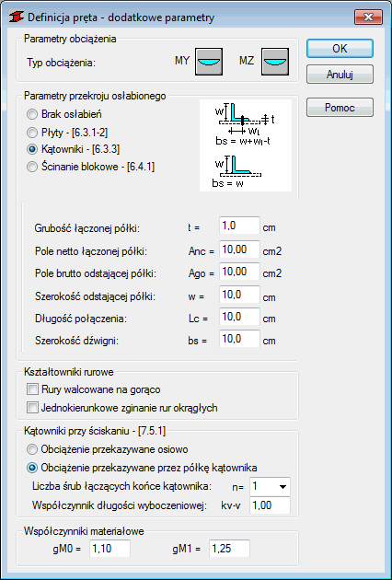
Task: Click the Anuluj button
Action: click(340, 75)
